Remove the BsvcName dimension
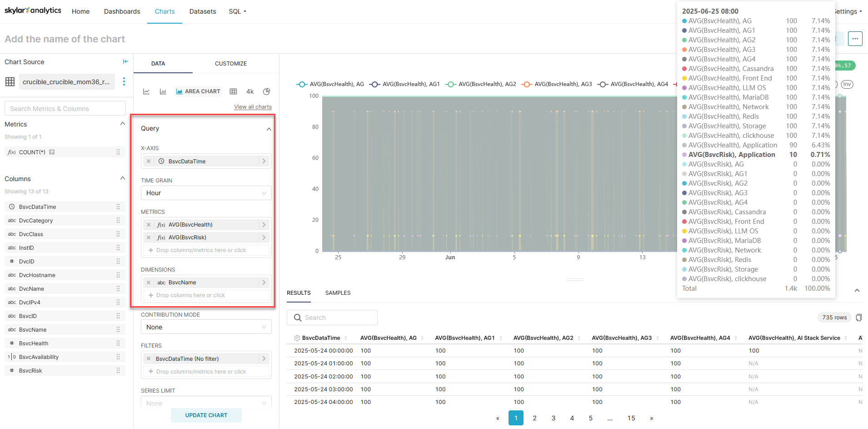 149,283
